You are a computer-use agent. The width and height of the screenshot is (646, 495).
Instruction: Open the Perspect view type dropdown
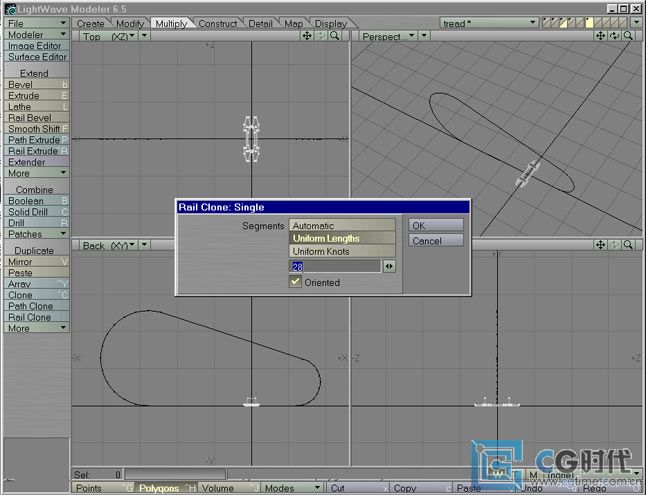(389, 36)
